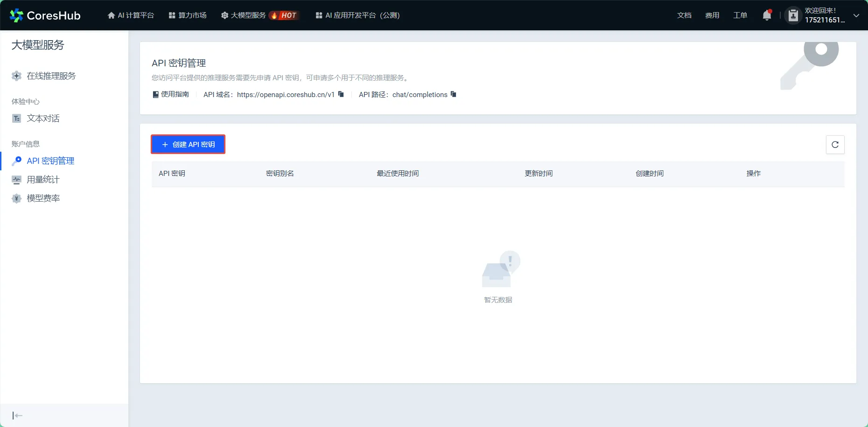The width and height of the screenshot is (868, 427).
Task: Click the refresh icon button
Action: (835, 145)
